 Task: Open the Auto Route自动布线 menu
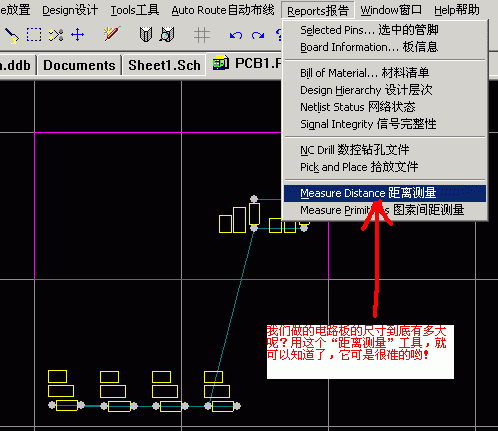coord(223,10)
